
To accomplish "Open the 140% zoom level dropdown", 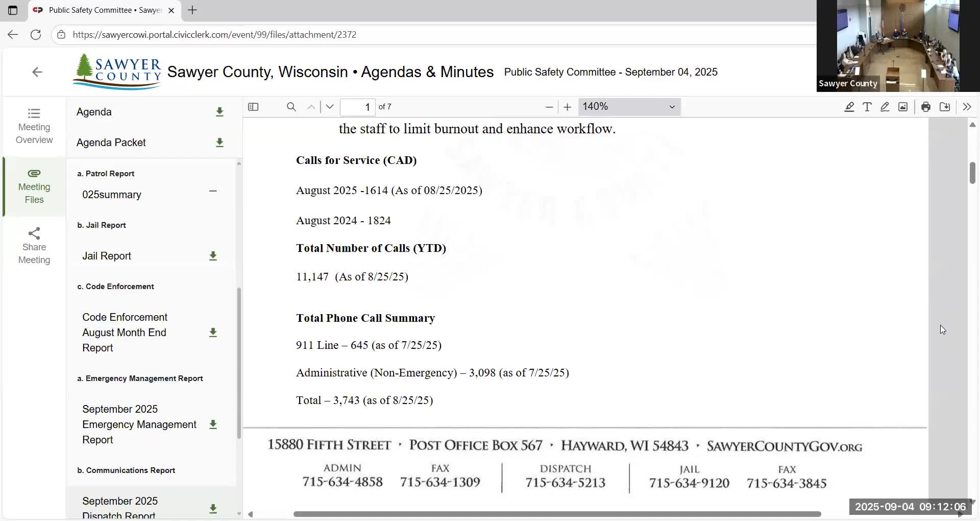I will [629, 107].
